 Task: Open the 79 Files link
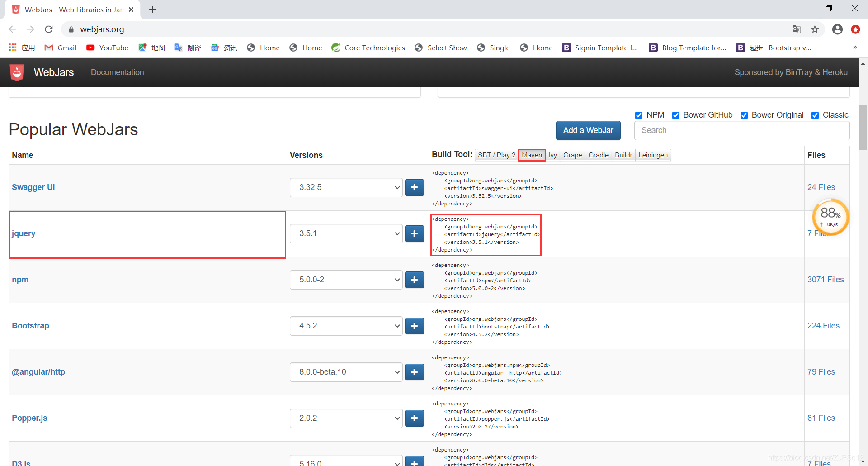(821, 372)
